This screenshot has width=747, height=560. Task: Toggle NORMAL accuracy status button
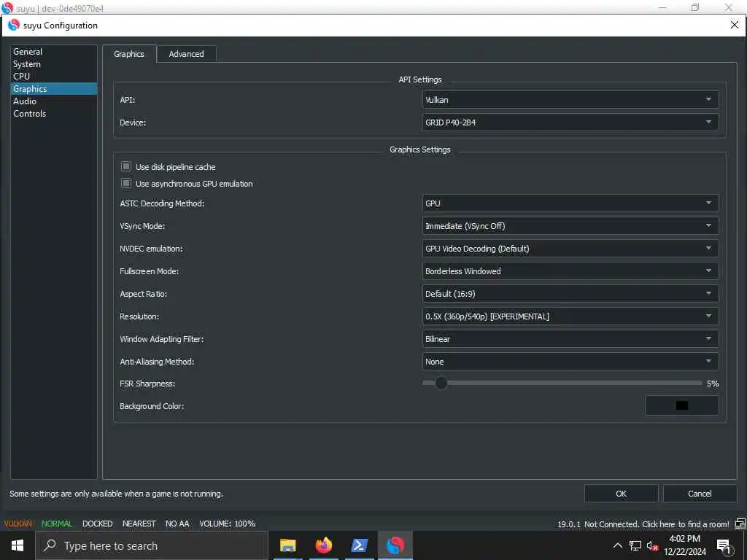tap(57, 524)
